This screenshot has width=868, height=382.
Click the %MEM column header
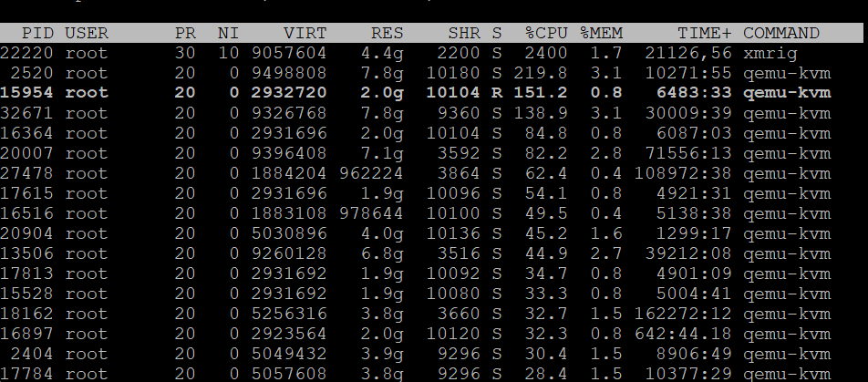[603, 33]
